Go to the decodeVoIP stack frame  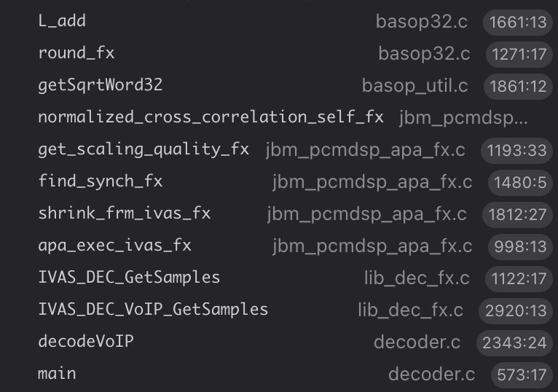tap(85, 341)
